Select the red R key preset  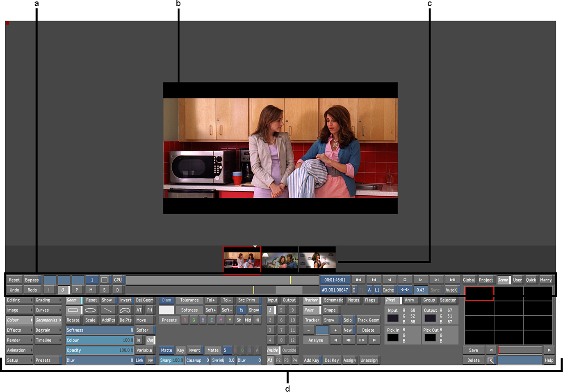[x=185, y=320]
